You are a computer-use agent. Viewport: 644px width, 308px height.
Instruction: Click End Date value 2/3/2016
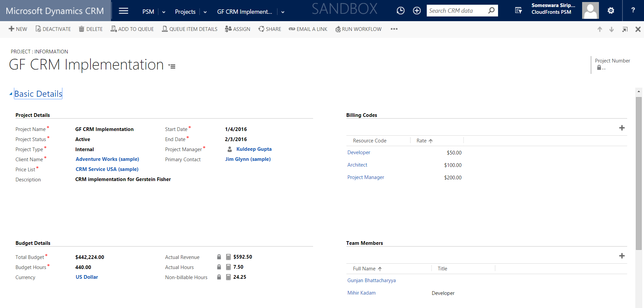point(236,139)
